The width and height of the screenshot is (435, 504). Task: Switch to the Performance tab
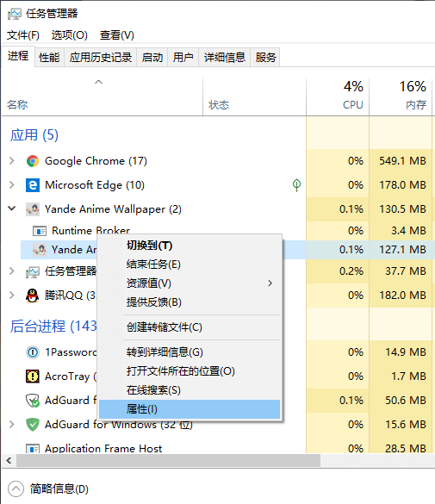[49, 58]
